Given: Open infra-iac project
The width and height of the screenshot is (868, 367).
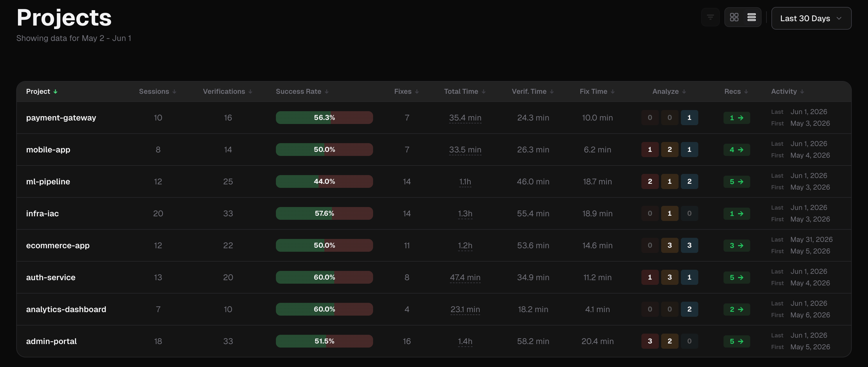Looking at the screenshot, I should coord(42,213).
